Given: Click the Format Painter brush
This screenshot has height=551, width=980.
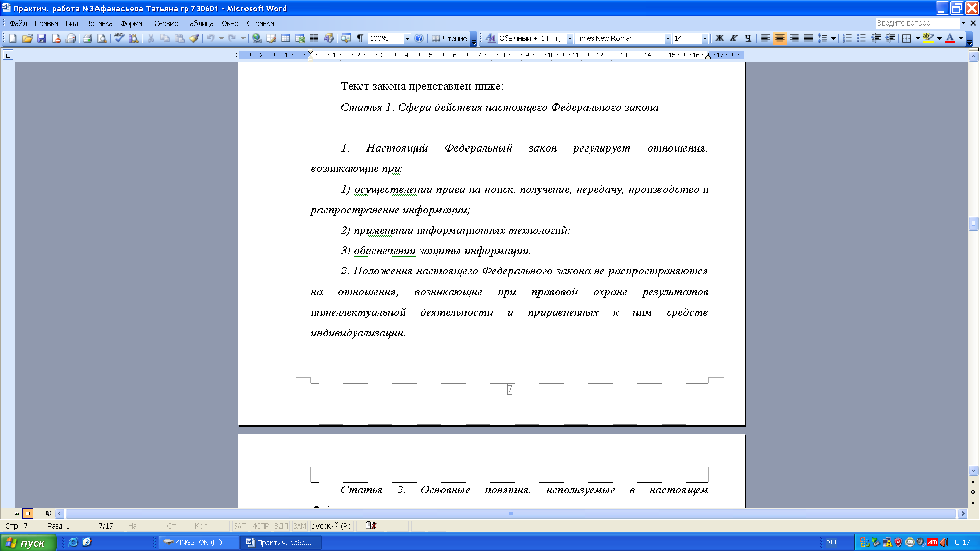Looking at the screenshot, I should click(194, 38).
